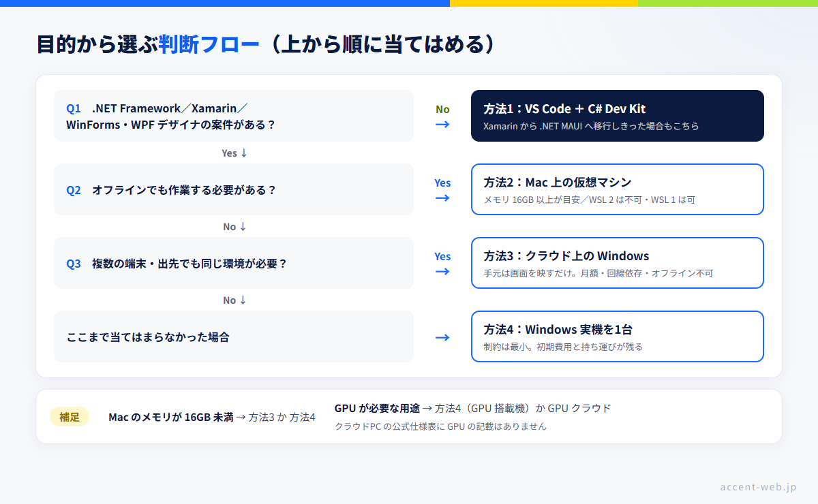Select the Q3 multiple devices question box

point(234,263)
